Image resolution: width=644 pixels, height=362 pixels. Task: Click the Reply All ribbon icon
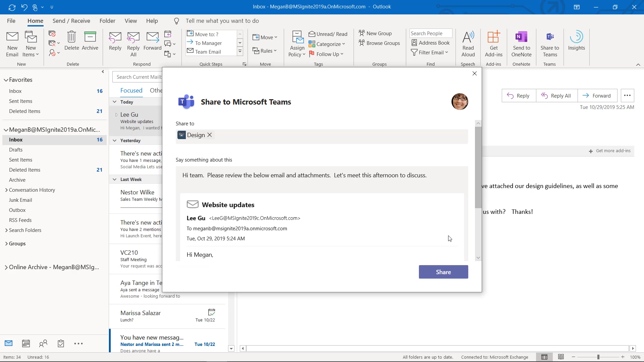pyautogui.click(x=133, y=37)
